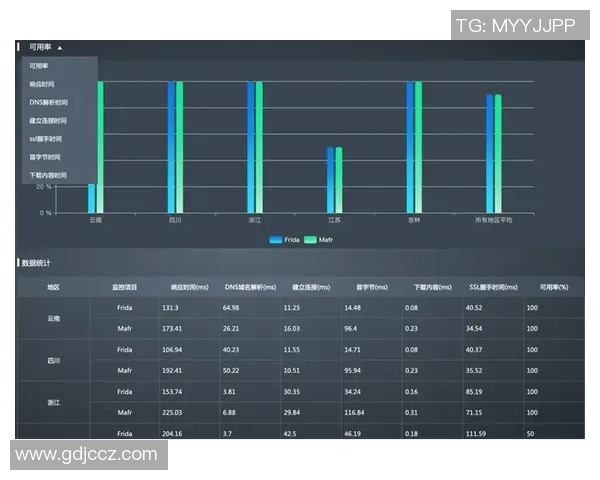Image resolution: width=600 pixels, height=480 pixels.
Task: Select 可用率 option in dropdown list
Action: click(x=40, y=66)
